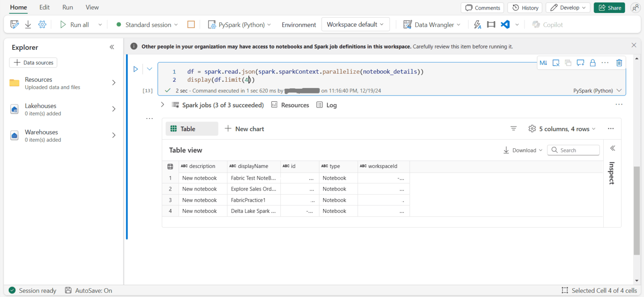Open the Resources output tab
644x297 pixels.
(x=290, y=105)
